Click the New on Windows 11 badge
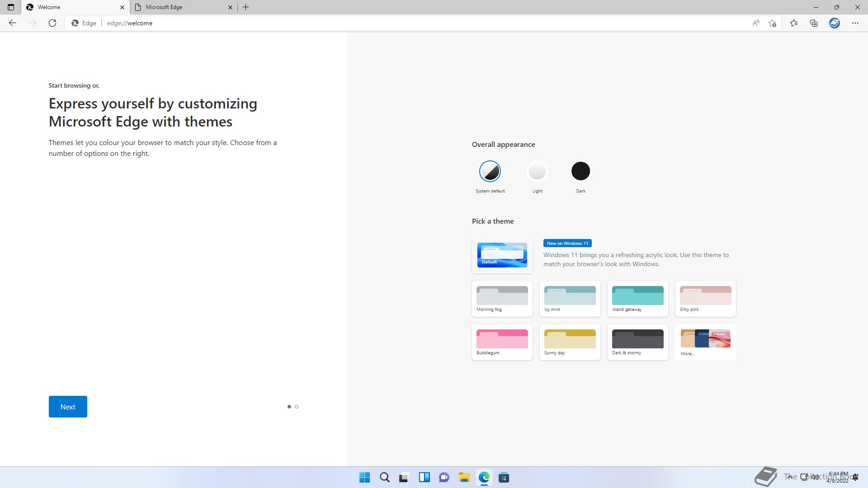The width and height of the screenshot is (868, 488). 567,243
